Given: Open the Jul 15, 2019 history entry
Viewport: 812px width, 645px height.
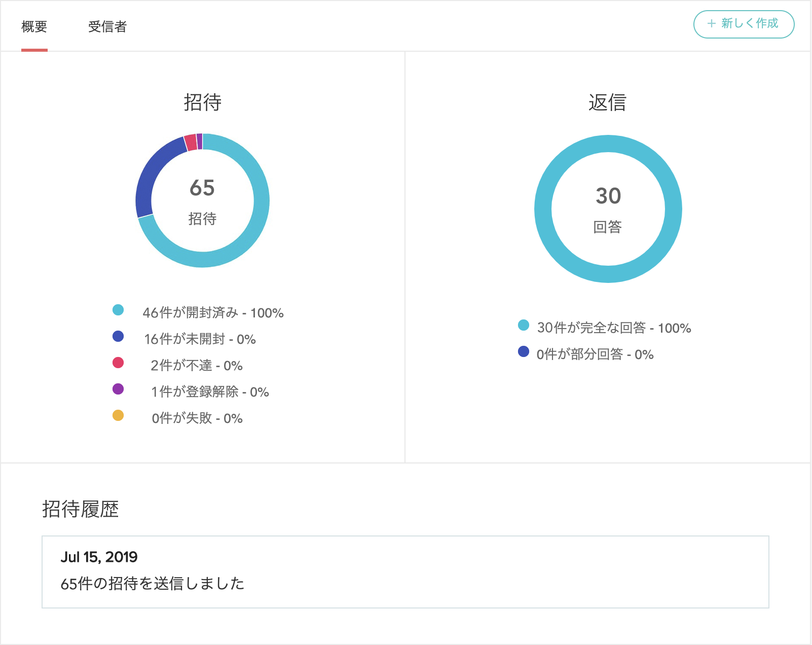Looking at the screenshot, I should pos(405,572).
